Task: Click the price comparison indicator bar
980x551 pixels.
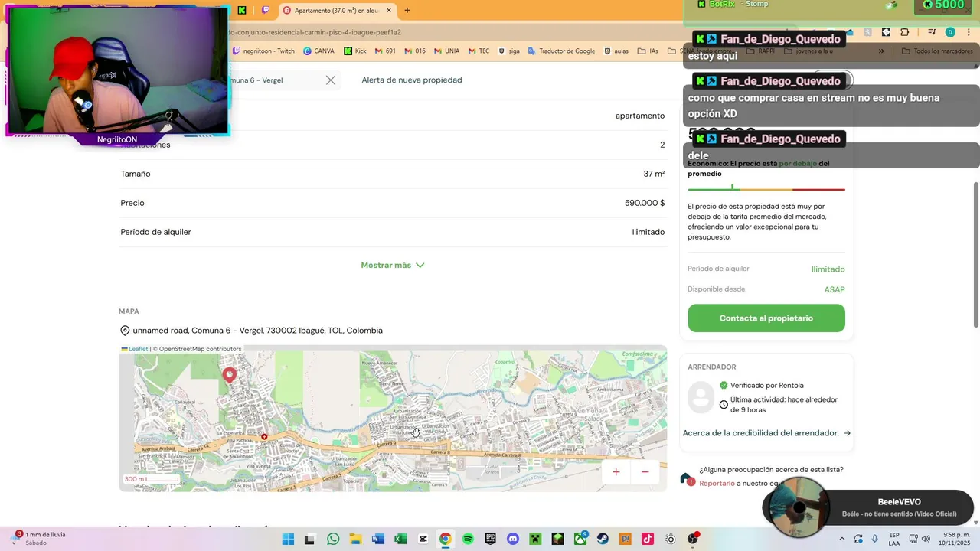Action: click(x=766, y=188)
